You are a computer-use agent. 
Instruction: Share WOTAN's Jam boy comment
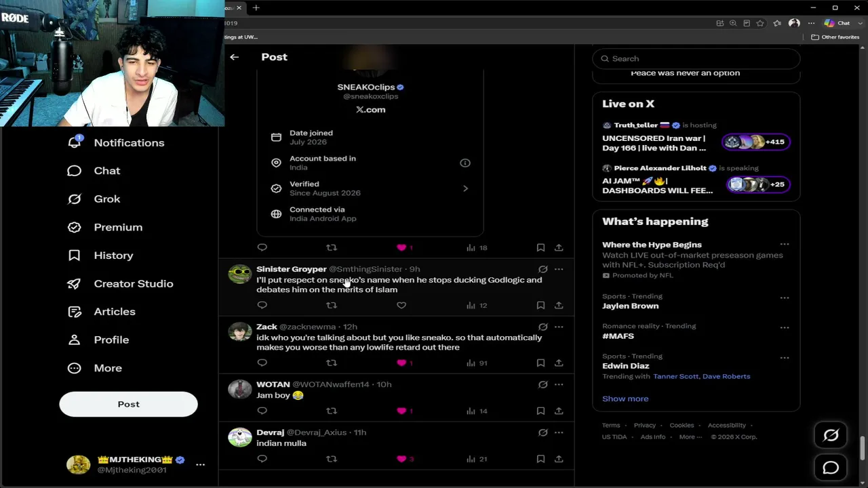pos(559,411)
